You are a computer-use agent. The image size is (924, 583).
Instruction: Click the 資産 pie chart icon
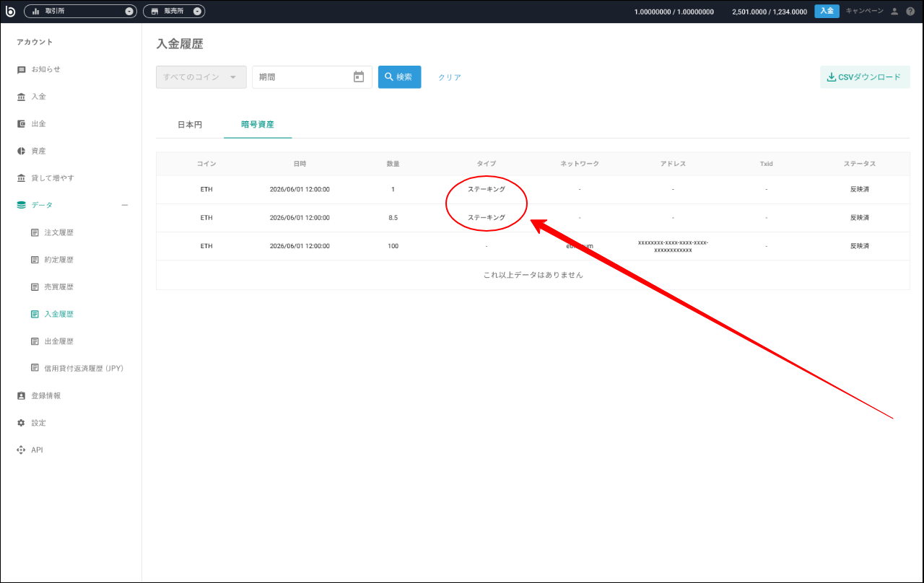pyautogui.click(x=21, y=151)
